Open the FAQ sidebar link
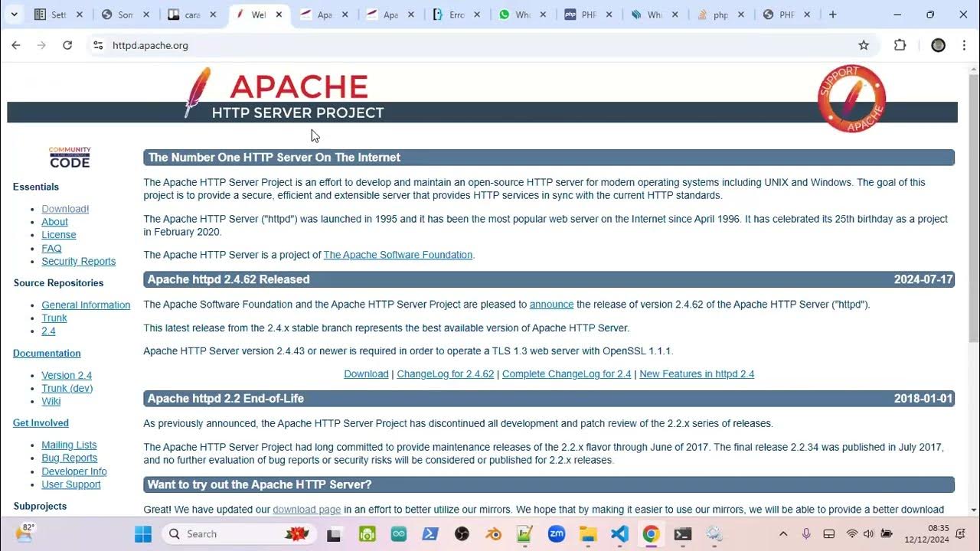 click(x=51, y=248)
